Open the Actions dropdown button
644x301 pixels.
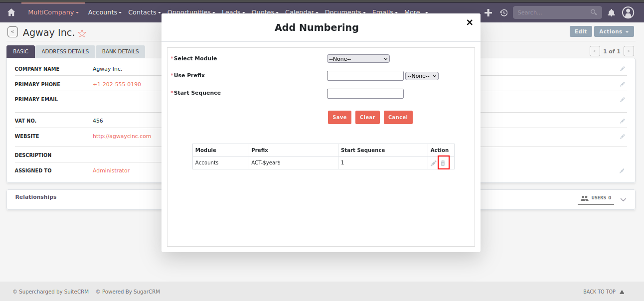click(614, 31)
